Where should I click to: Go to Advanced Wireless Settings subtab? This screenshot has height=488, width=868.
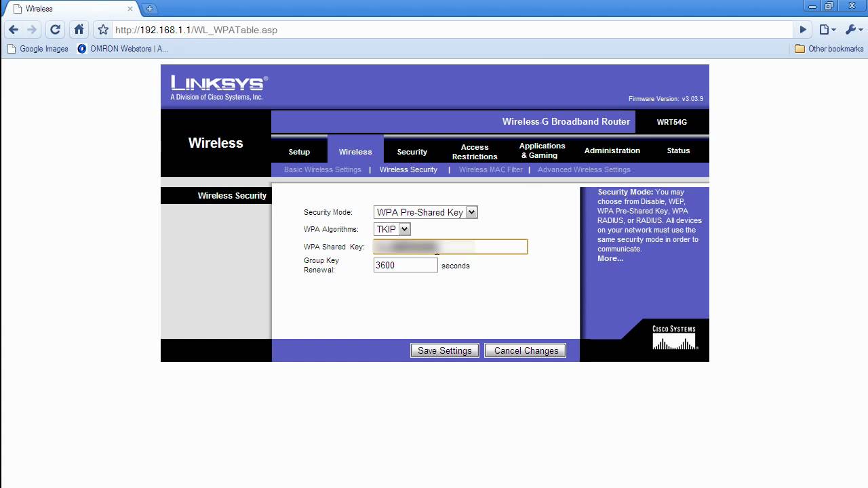click(x=584, y=169)
